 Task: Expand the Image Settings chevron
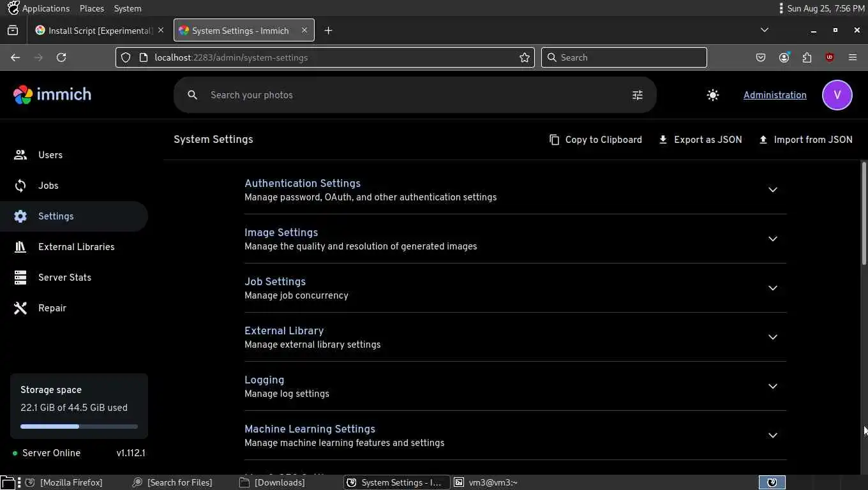coord(772,239)
